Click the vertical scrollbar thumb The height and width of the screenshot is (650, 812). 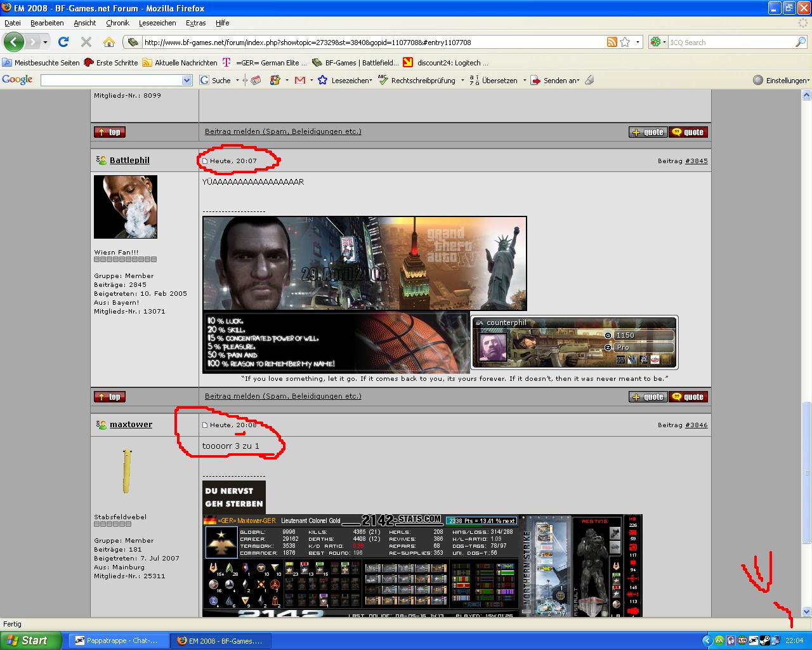point(806,472)
